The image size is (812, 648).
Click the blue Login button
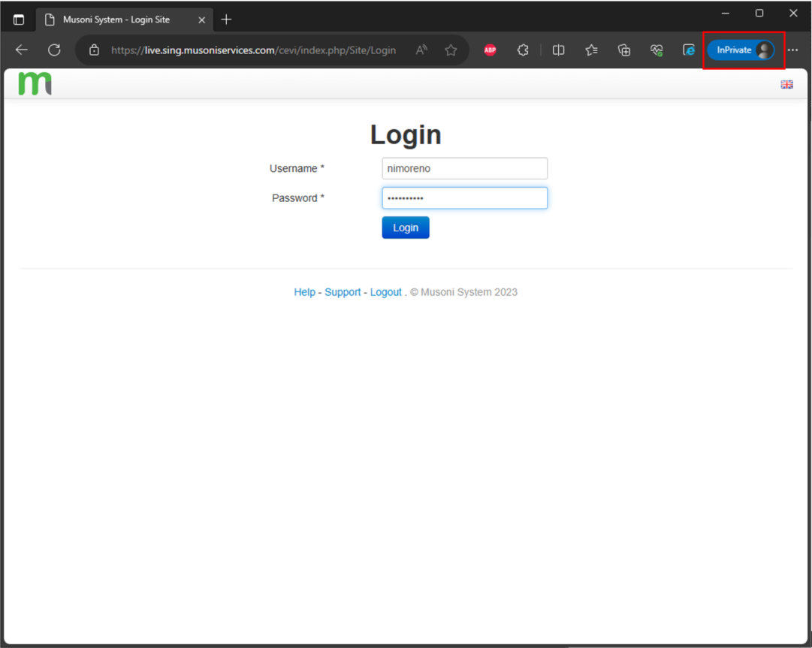(x=406, y=228)
